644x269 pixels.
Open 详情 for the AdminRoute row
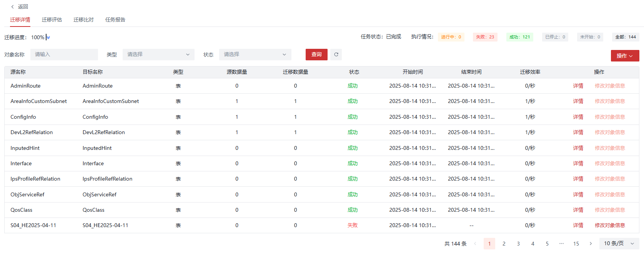[x=578, y=86]
